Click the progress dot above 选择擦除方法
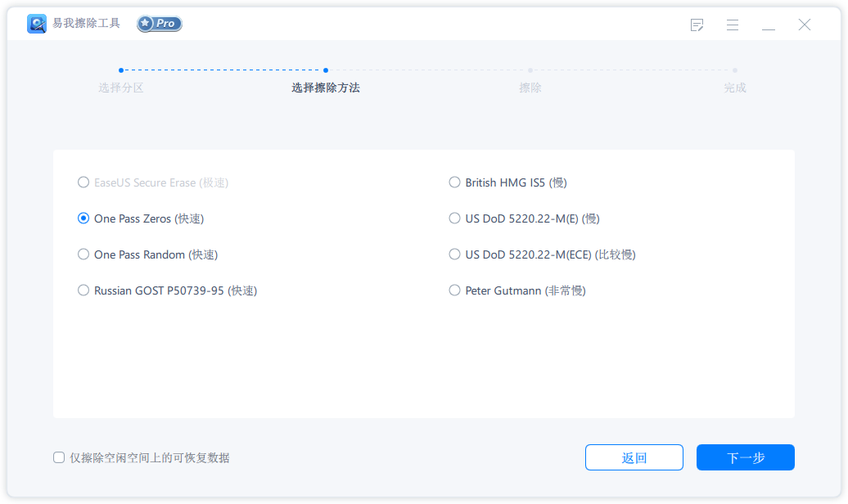Viewport: 848px width, 504px height. tap(326, 70)
